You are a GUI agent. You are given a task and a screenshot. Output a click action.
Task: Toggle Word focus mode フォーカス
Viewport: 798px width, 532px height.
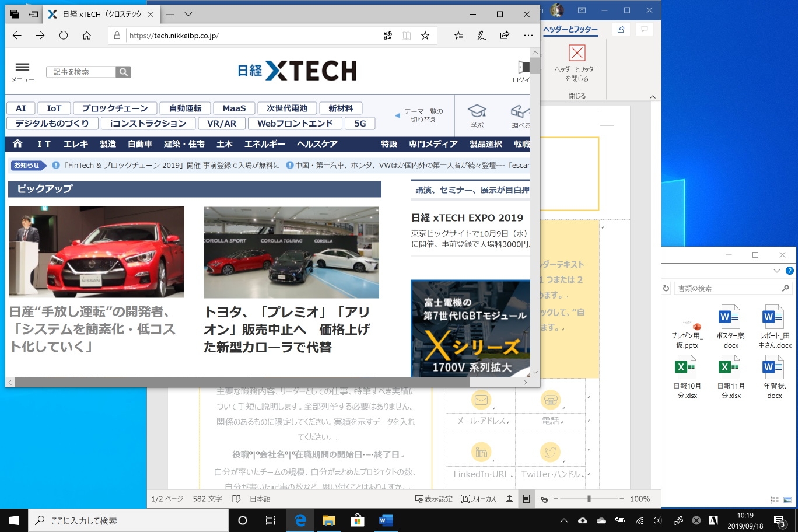point(478,499)
